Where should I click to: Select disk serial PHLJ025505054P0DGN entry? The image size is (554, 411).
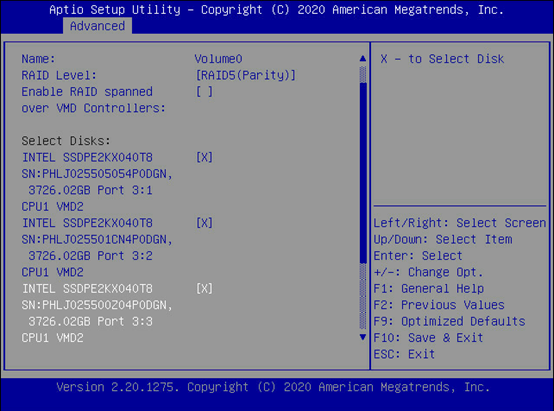[x=97, y=174]
